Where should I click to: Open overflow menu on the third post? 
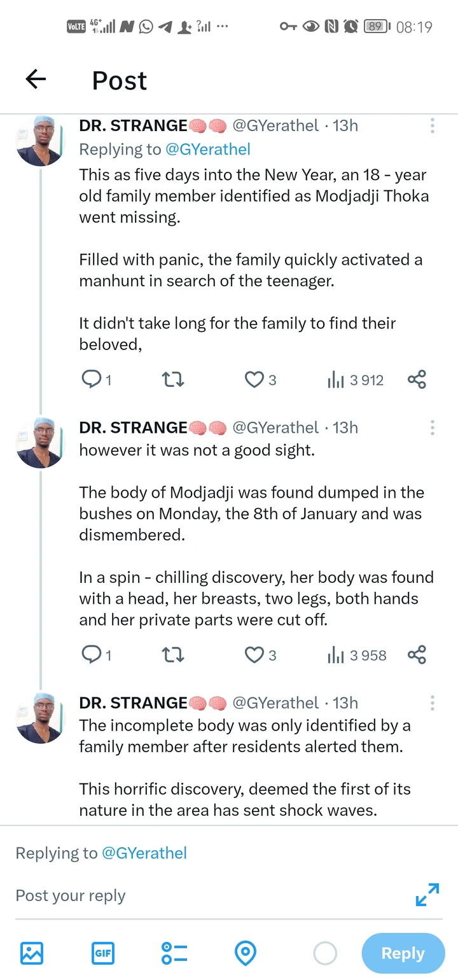click(x=433, y=703)
